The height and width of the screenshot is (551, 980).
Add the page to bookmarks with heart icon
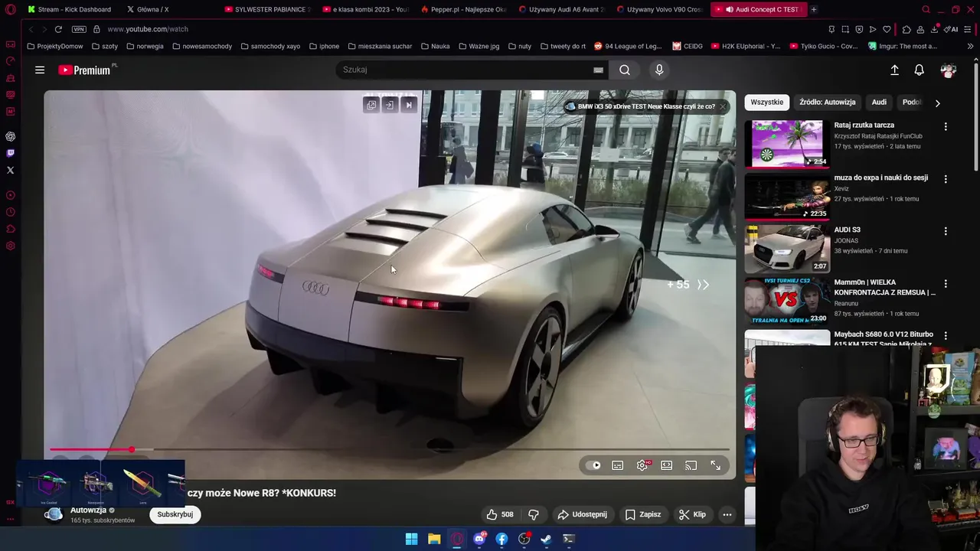(x=887, y=29)
